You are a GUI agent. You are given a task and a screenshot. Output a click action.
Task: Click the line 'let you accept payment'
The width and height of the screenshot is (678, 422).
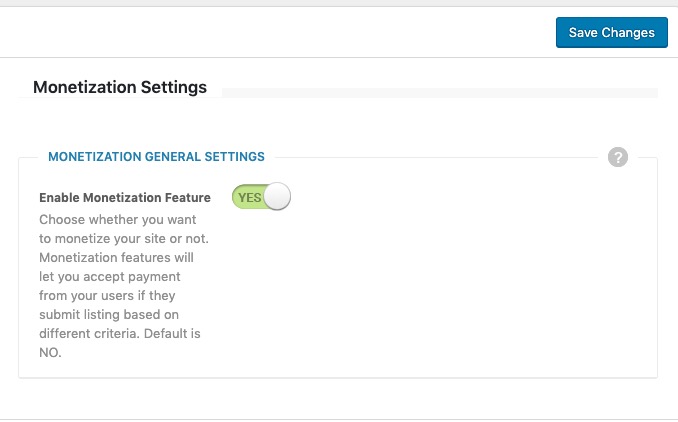[110, 277]
